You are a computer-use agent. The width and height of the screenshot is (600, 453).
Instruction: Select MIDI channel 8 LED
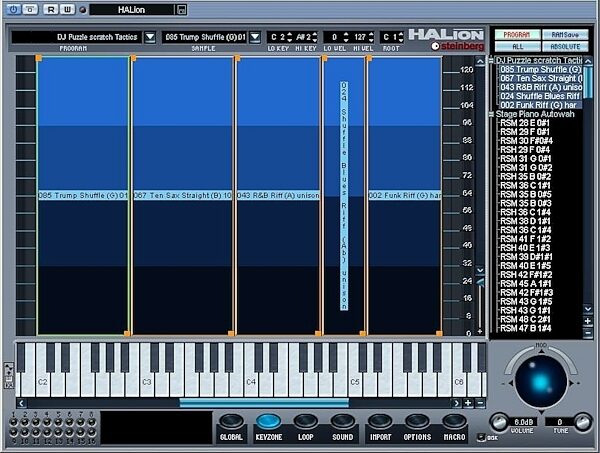92,422
